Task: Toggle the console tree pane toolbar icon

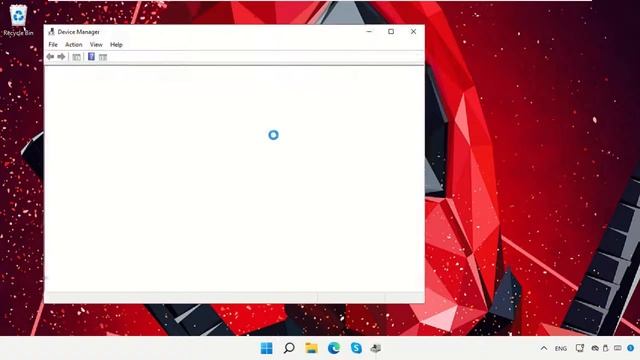Action: [x=76, y=57]
